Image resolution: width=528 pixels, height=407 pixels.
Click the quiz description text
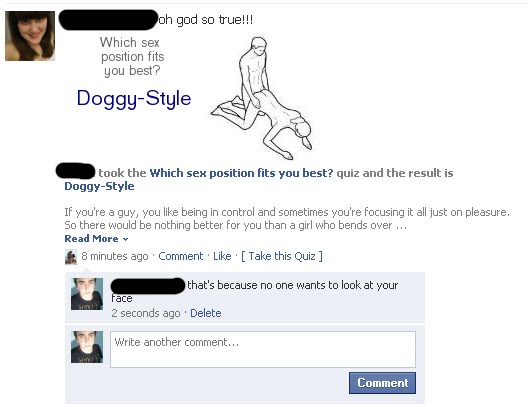pos(287,218)
